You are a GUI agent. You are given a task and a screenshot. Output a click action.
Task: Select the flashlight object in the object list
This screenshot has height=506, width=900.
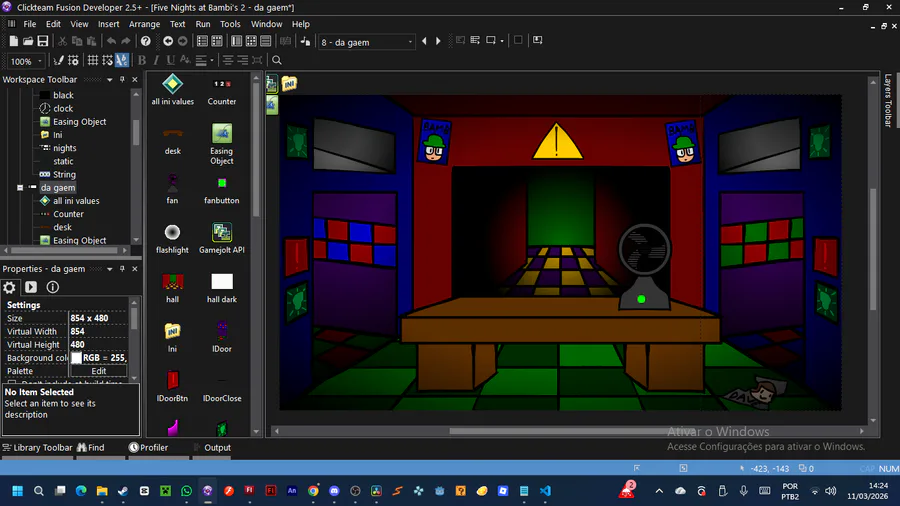click(x=172, y=239)
